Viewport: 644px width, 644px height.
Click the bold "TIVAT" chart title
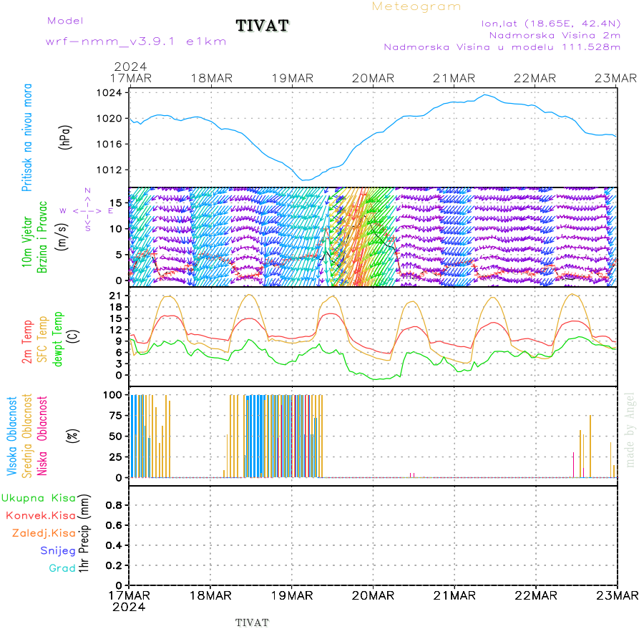coord(263,26)
